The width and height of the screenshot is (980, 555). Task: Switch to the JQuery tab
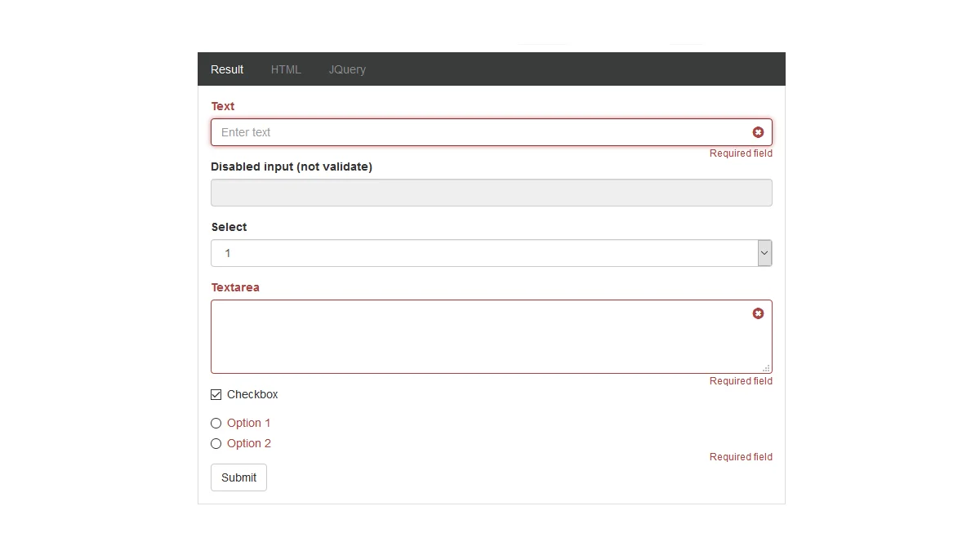coord(347,69)
